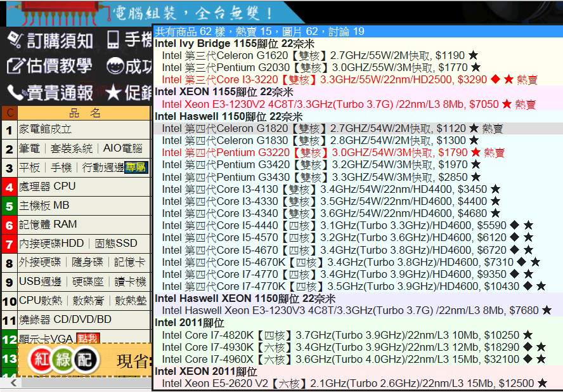The image size is (563, 392).
Task: Click the left arrow of the horizontal scrollbar
Action: coord(14,382)
